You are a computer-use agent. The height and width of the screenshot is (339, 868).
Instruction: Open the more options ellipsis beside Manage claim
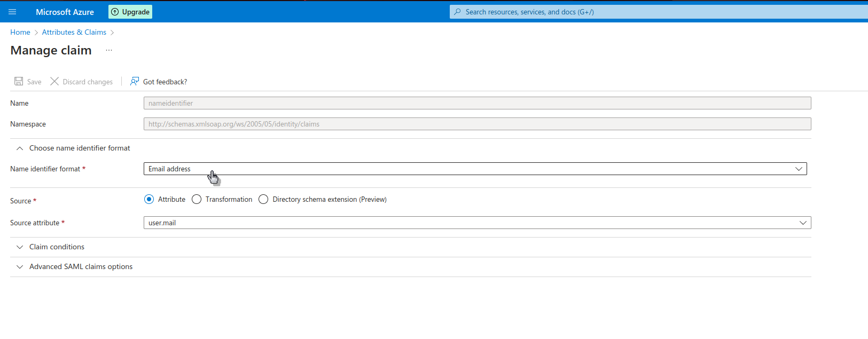point(109,50)
